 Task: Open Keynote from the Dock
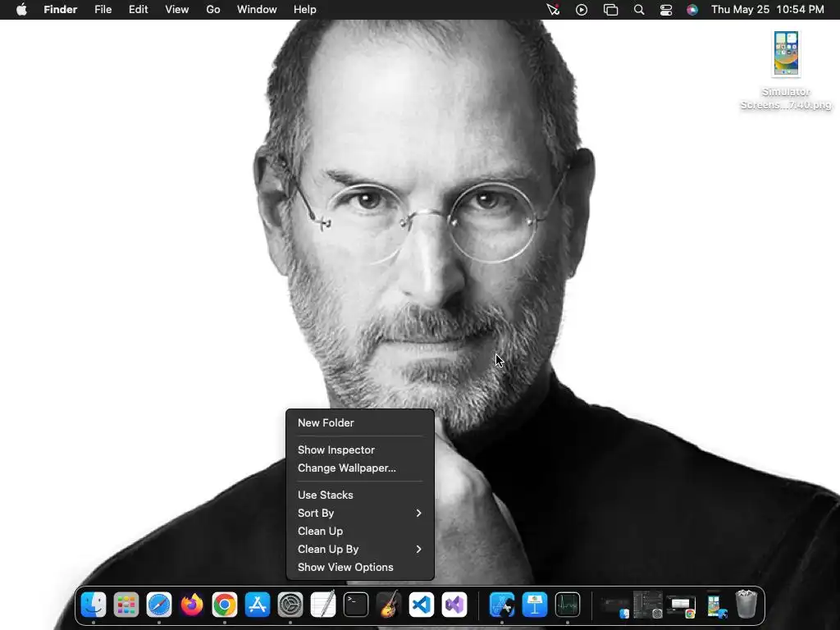tap(535, 605)
